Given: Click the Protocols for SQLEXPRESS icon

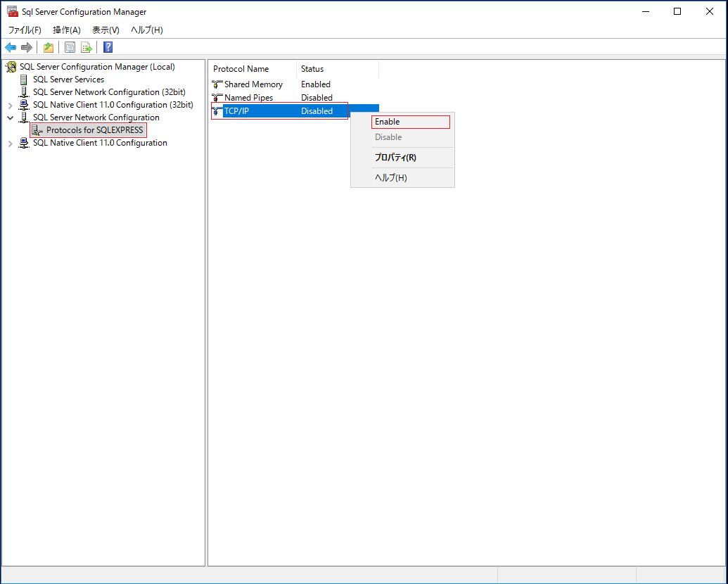Looking at the screenshot, I should pyautogui.click(x=37, y=130).
